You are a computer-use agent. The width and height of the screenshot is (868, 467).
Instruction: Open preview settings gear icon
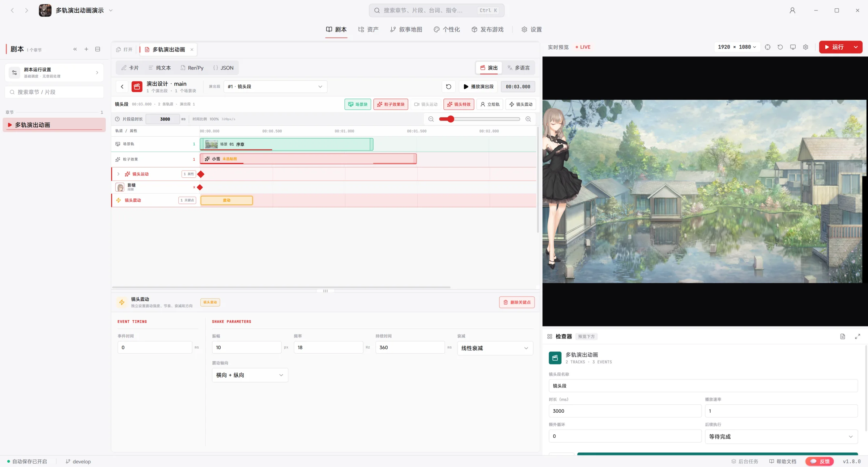tap(805, 47)
